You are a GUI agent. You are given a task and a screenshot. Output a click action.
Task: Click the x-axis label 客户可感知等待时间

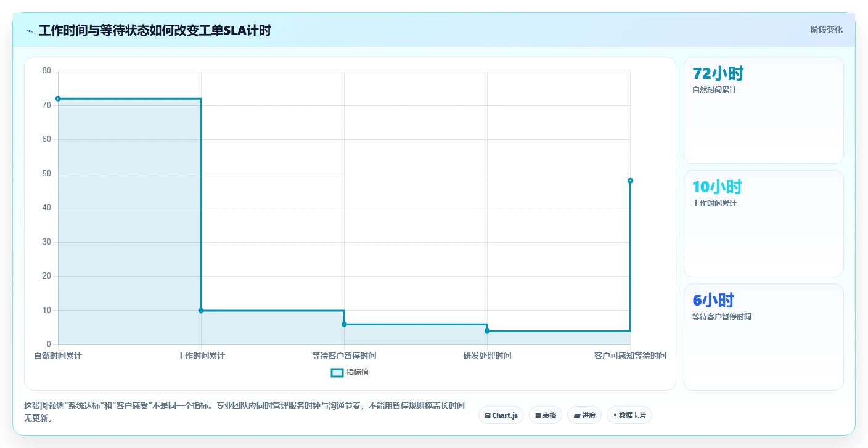[630, 356]
